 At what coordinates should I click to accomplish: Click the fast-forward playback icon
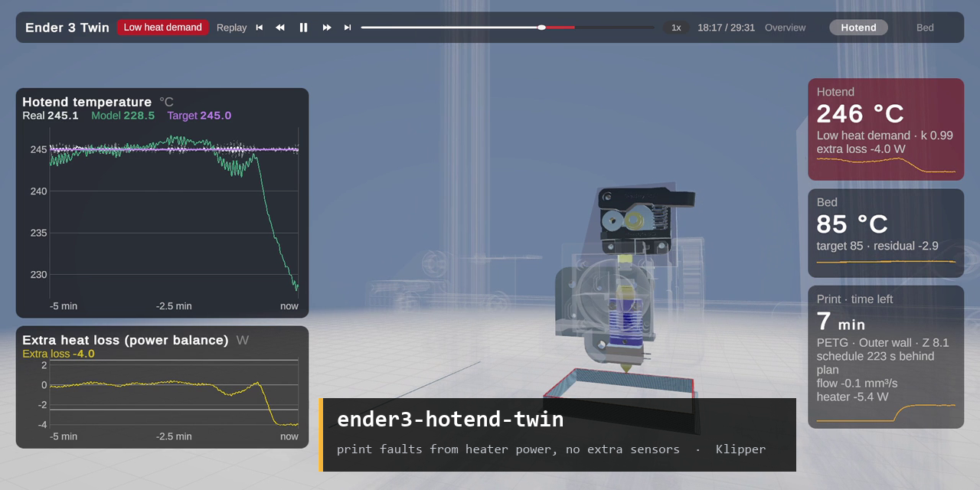click(x=327, y=28)
